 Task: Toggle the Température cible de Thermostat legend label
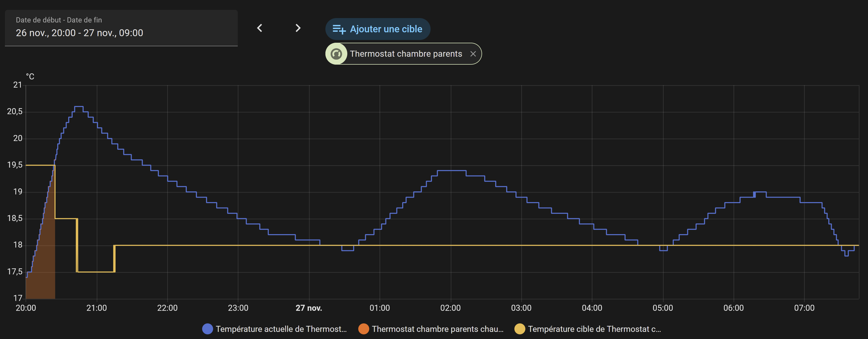click(594, 329)
